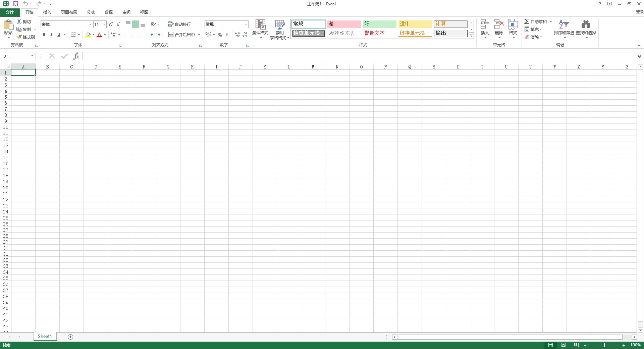
Task: Toggle Bold formatting
Action: [x=44, y=35]
